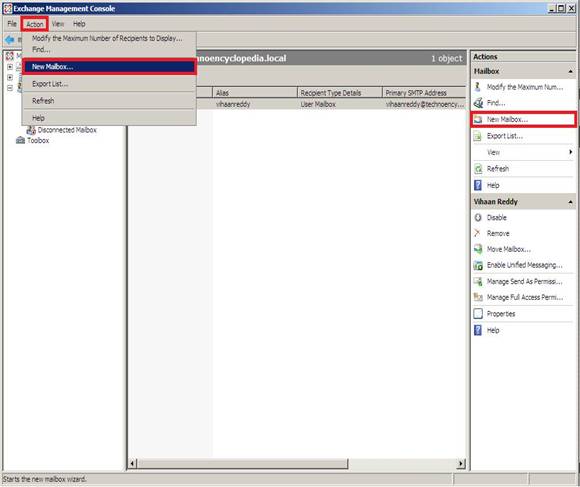Viewport: 580px width, 487px height.
Task: Click the Disable icon under Vihaan Reddy
Action: point(478,217)
